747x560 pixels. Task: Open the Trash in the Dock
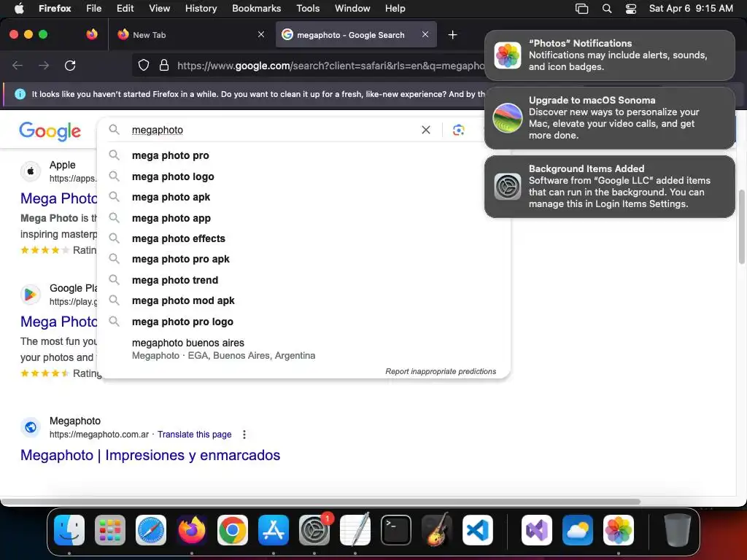(677, 530)
